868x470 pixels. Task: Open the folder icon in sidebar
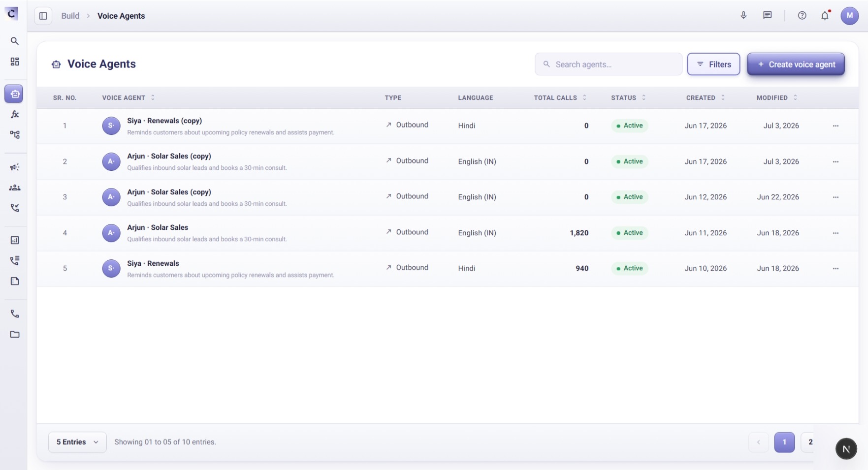(15, 334)
